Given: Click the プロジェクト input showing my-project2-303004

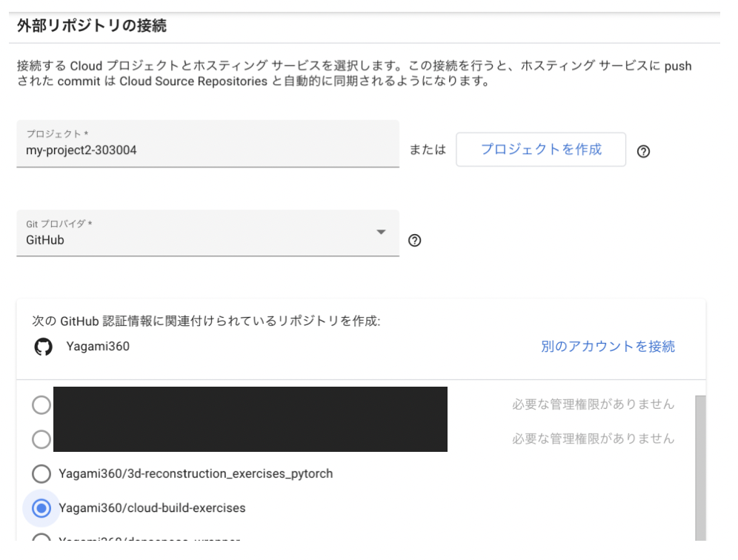Looking at the screenshot, I should pyautogui.click(x=207, y=150).
